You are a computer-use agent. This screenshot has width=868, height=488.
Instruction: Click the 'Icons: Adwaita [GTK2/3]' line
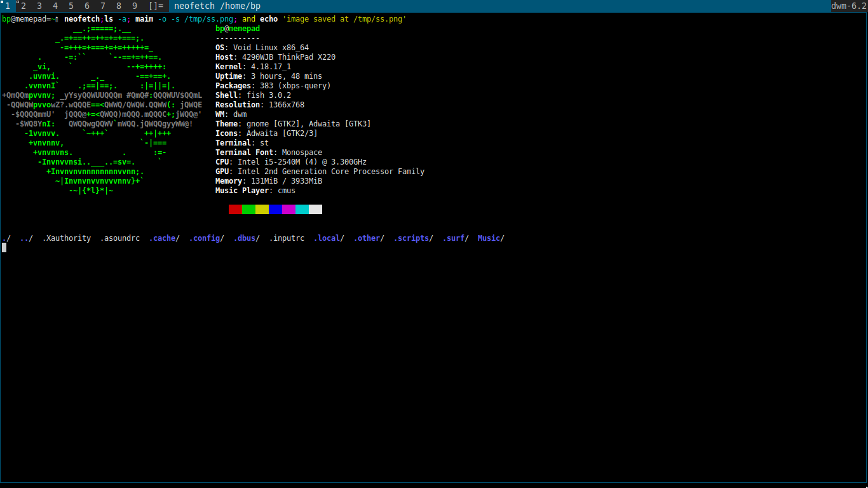[266, 133]
